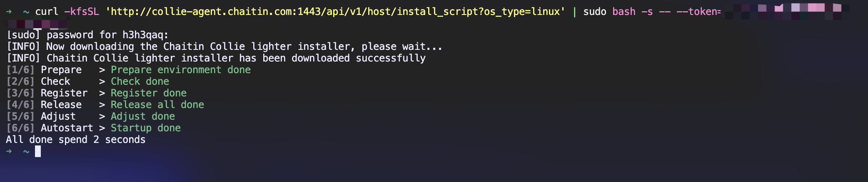
Task: Click the pipe symbol before sudo
Action: 574,12
